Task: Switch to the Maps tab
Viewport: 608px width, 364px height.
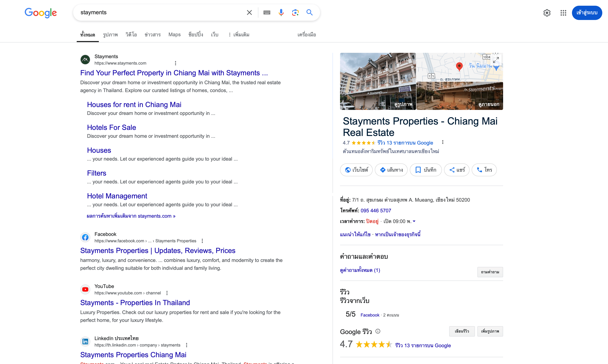Action: (x=174, y=35)
